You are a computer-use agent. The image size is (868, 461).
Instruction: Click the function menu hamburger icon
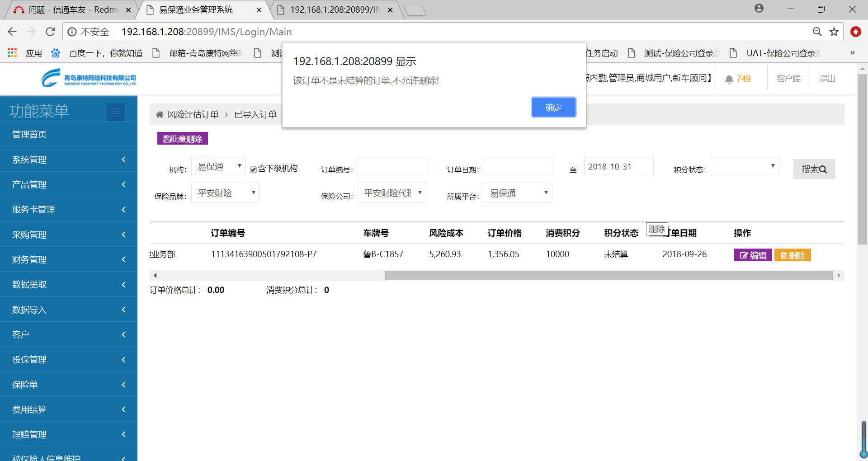[115, 112]
